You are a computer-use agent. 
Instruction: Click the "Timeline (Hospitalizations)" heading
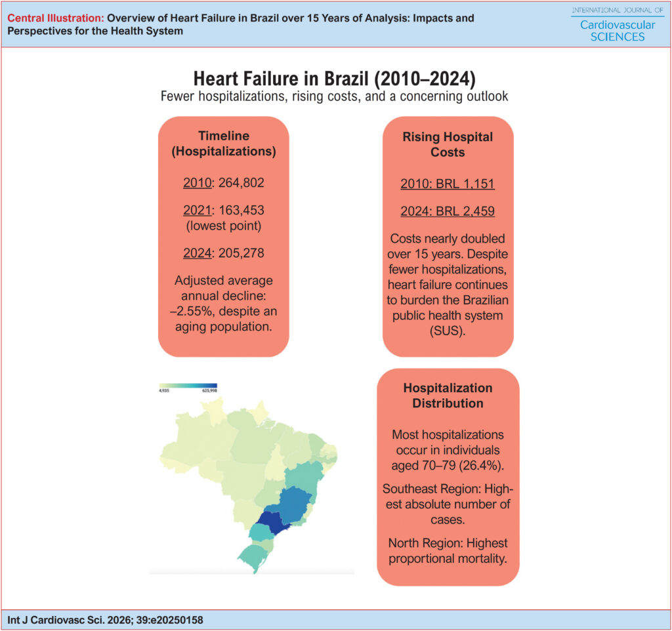(224, 144)
